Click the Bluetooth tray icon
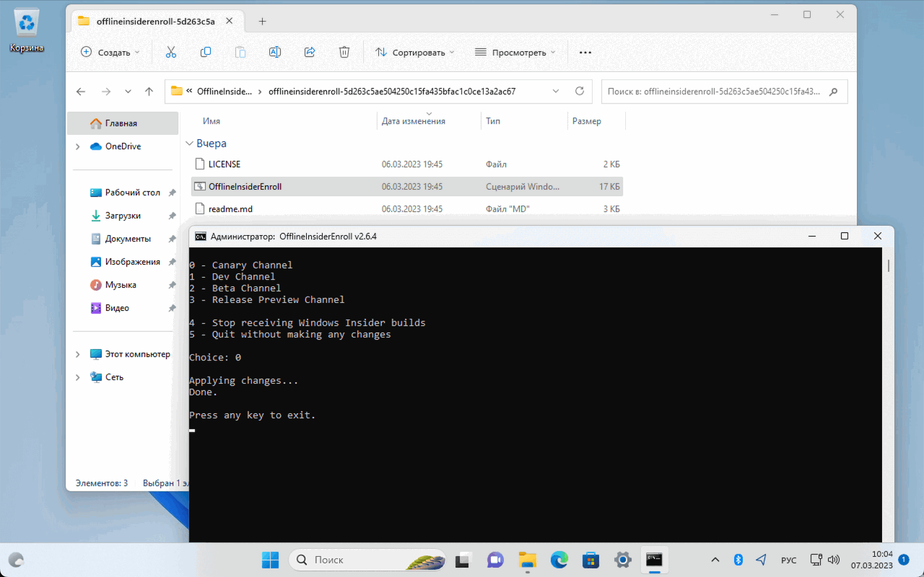This screenshot has width=924, height=577. [x=738, y=560]
